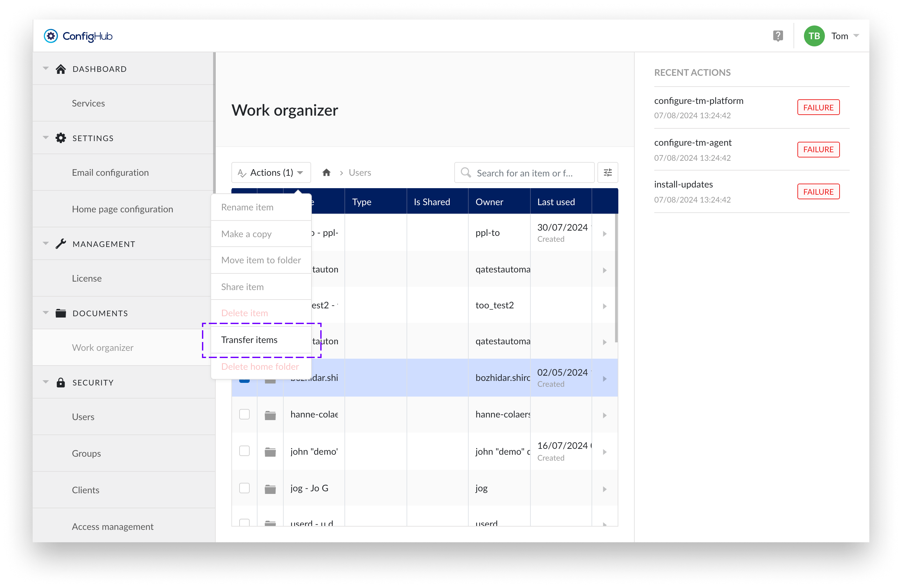Check the hanne-colae row checkbox
902x588 pixels.
pyautogui.click(x=244, y=415)
